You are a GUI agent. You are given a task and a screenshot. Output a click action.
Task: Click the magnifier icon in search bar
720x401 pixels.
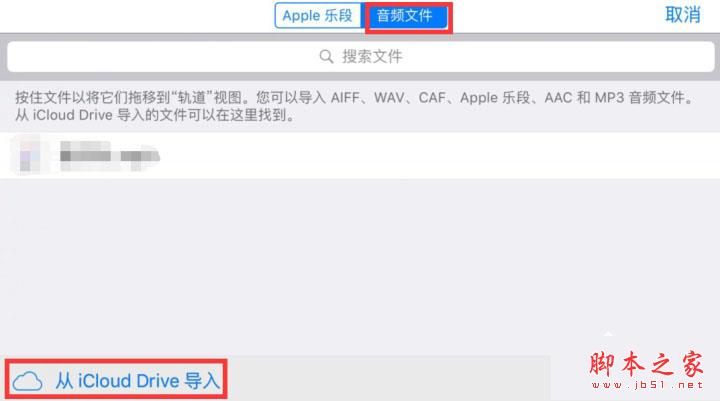tap(326, 57)
